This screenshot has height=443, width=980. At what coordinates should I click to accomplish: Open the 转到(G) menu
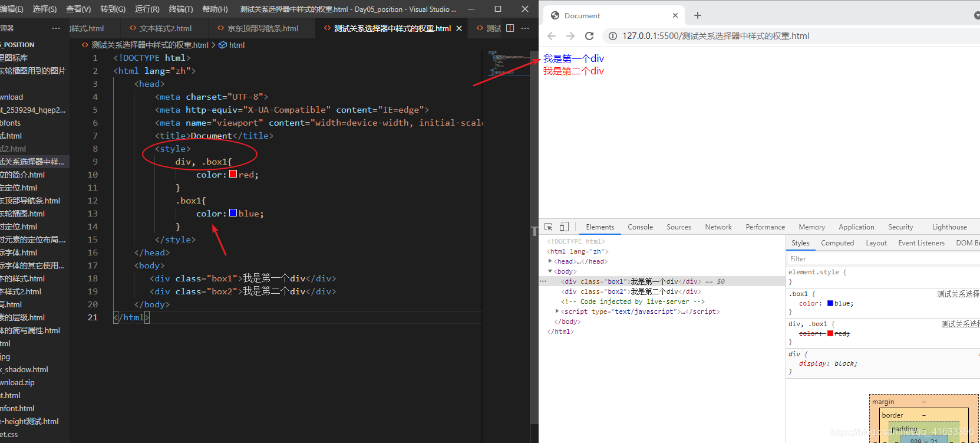pyautogui.click(x=113, y=9)
